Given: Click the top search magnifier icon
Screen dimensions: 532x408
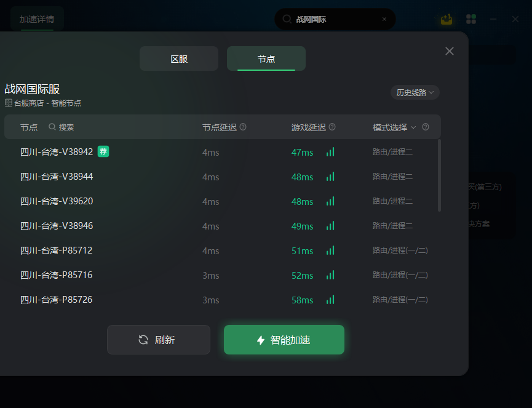Looking at the screenshot, I should pyautogui.click(x=287, y=19).
